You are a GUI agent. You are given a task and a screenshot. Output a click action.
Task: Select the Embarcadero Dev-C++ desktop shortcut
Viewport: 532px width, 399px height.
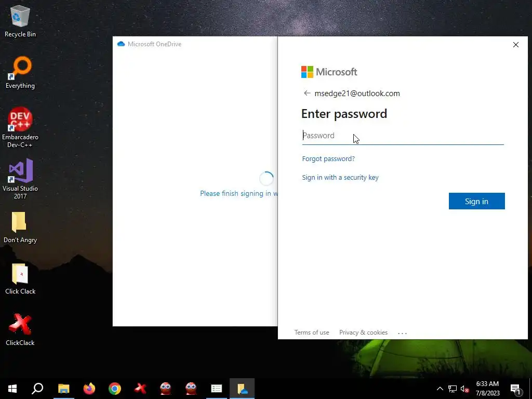20,128
